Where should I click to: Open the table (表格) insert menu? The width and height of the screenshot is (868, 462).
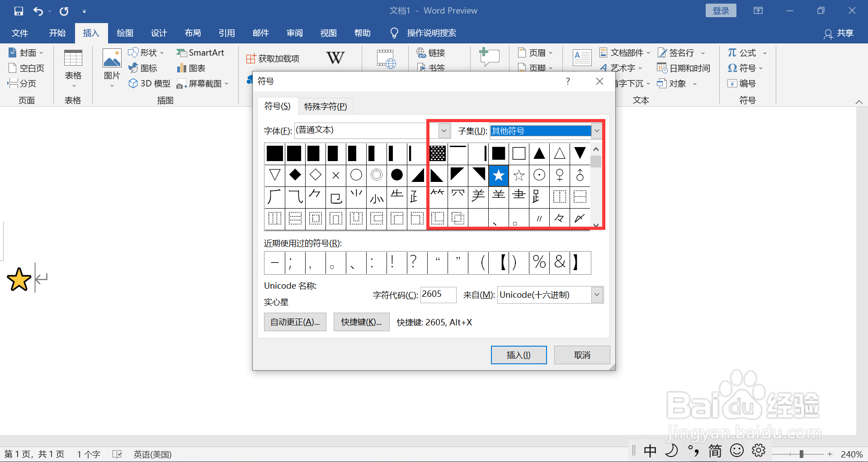tap(73, 69)
